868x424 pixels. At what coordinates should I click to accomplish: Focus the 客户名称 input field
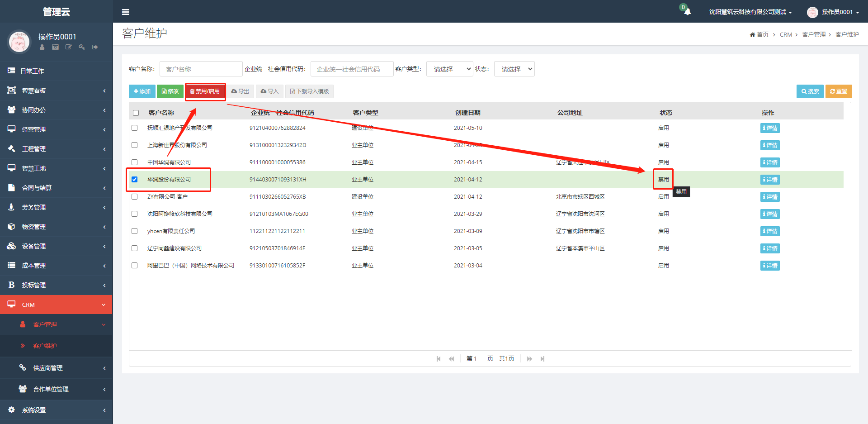tap(201, 69)
